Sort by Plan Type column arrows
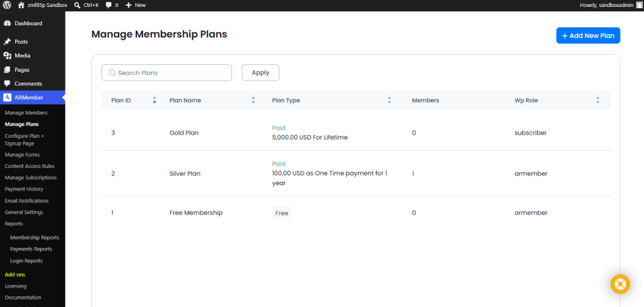This screenshot has height=307, width=644. [x=389, y=100]
